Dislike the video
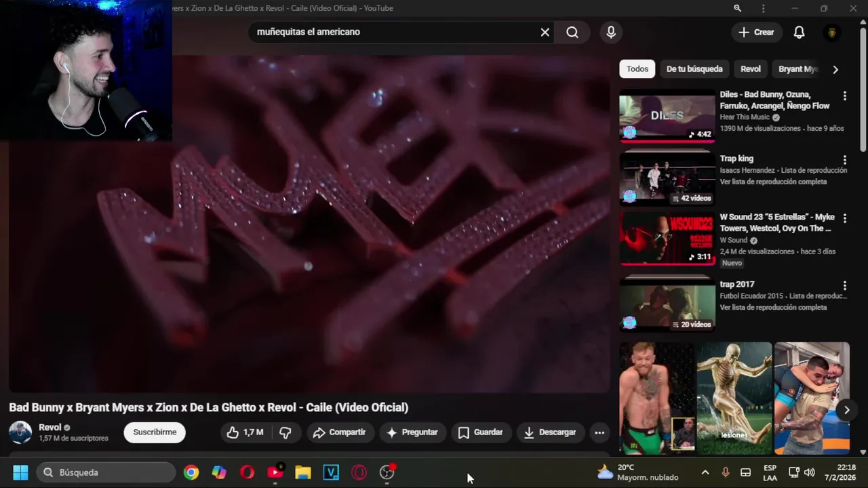 point(285,432)
